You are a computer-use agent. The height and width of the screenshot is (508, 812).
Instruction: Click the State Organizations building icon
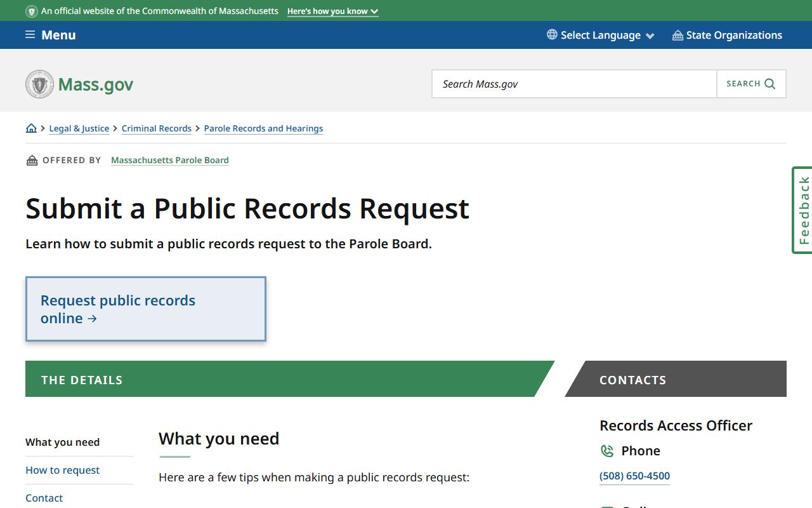tap(678, 35)
